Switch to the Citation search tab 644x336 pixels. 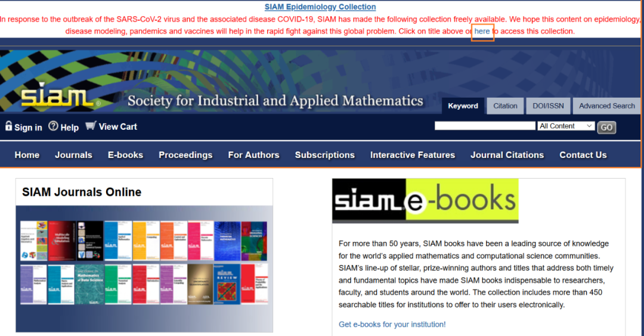[505, 106]
